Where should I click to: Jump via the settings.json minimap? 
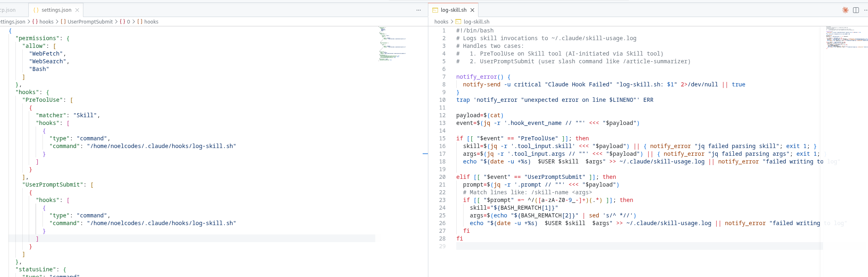[x=392, y=44]
